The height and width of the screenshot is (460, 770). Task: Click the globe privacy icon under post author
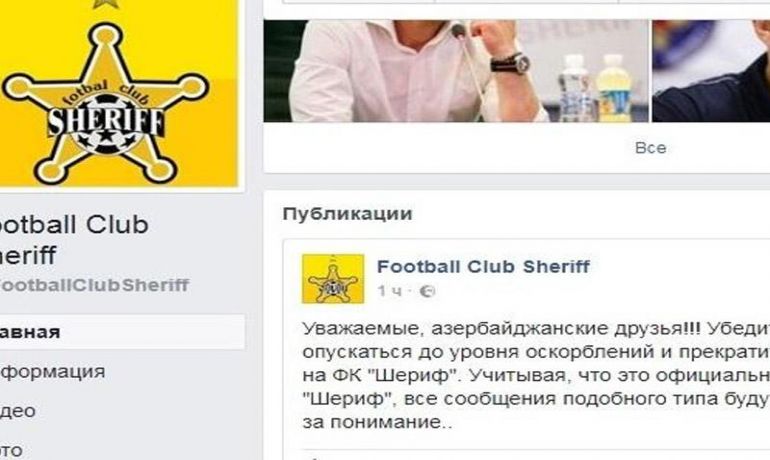point(427,292)
